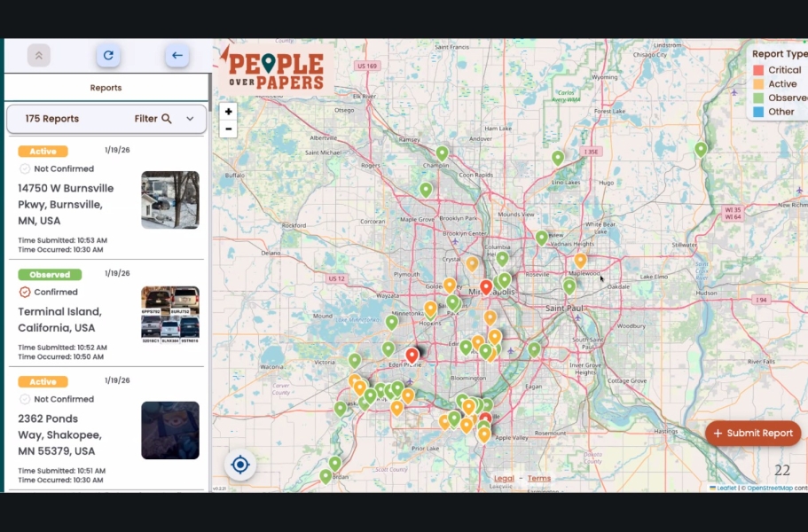808x532 pixels.
Task: Navigate back using the left arrow icon
Action: (177, 55)
